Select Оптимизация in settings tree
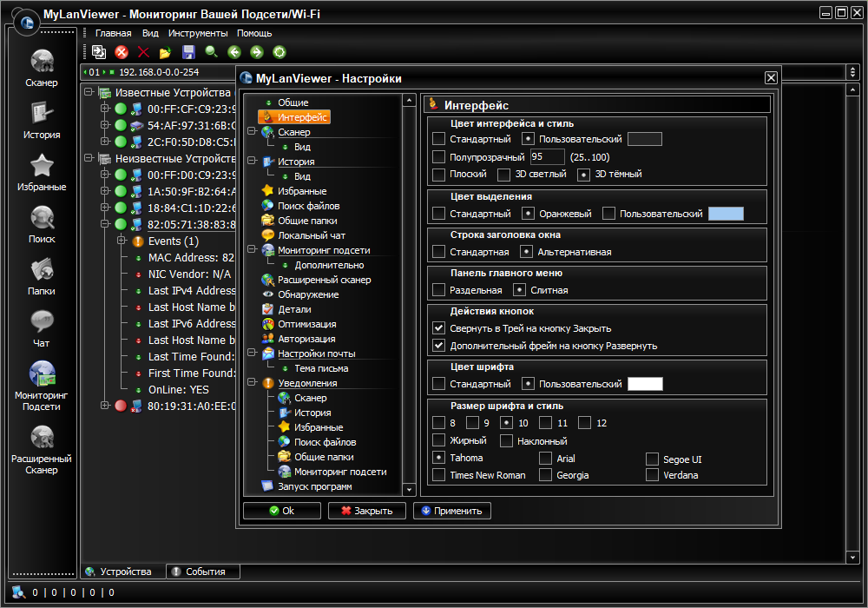This screenshot has height=608, width=868. [x=306, y=324]
